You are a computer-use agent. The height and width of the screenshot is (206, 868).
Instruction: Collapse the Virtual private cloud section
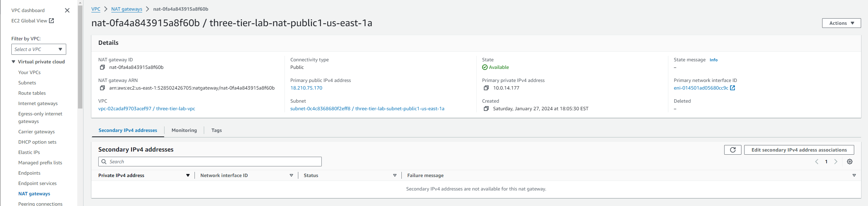14,62
